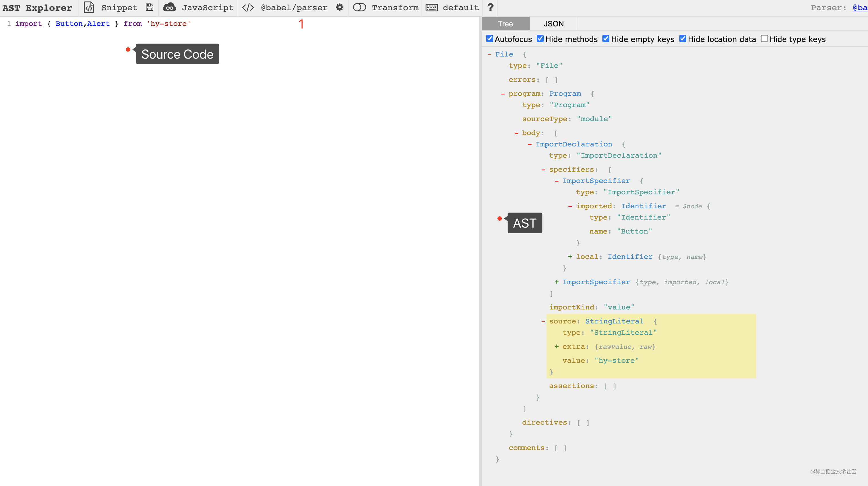Click the directives key

(545, 423)
